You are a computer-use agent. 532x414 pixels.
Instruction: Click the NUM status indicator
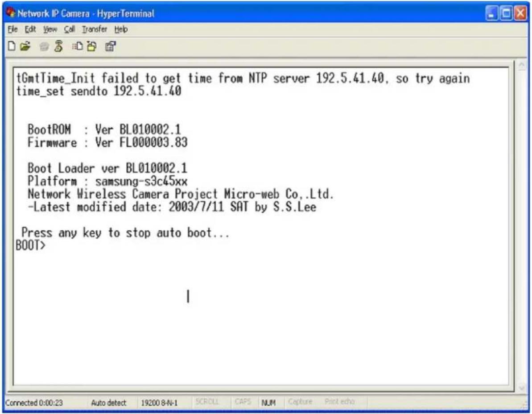point(268,403)
